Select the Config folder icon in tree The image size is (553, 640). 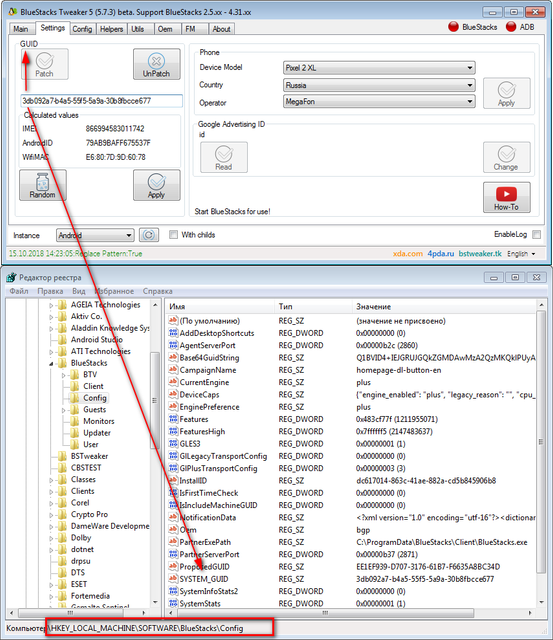click(75, 398)
